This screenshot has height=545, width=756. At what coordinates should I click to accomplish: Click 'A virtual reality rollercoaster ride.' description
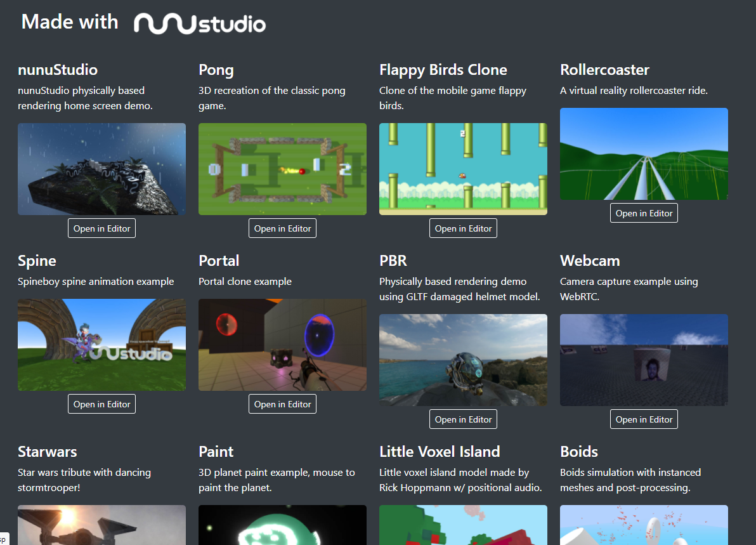634,91
